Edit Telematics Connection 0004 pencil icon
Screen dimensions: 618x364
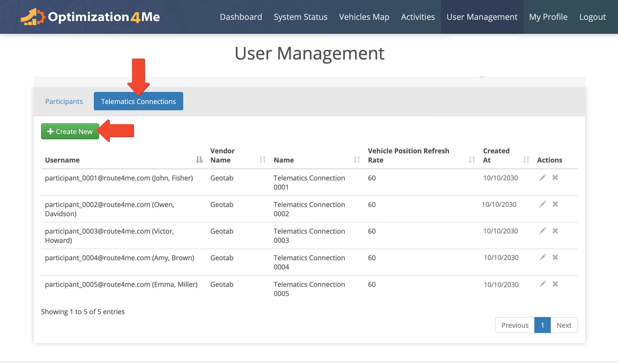pyautogui.click(x=543, y=257)
